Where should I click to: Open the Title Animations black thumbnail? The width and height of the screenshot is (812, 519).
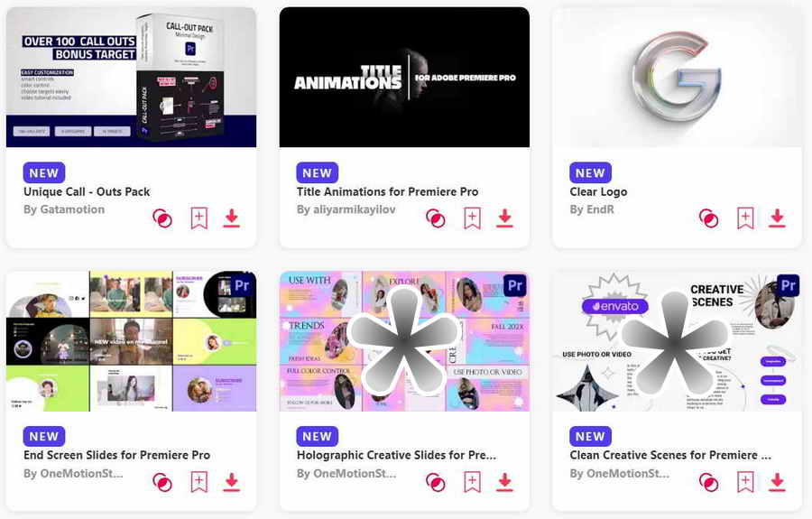tap(404, 78)
